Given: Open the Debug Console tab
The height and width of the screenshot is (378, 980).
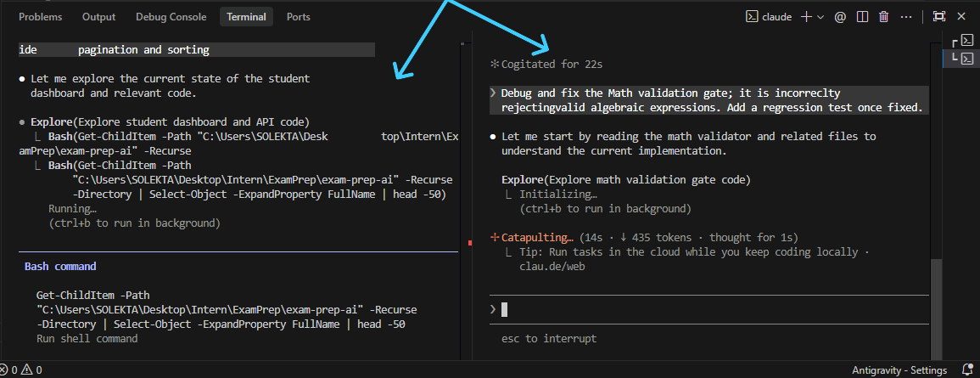Looking at the screenshot, I should [x=171, y=17].
